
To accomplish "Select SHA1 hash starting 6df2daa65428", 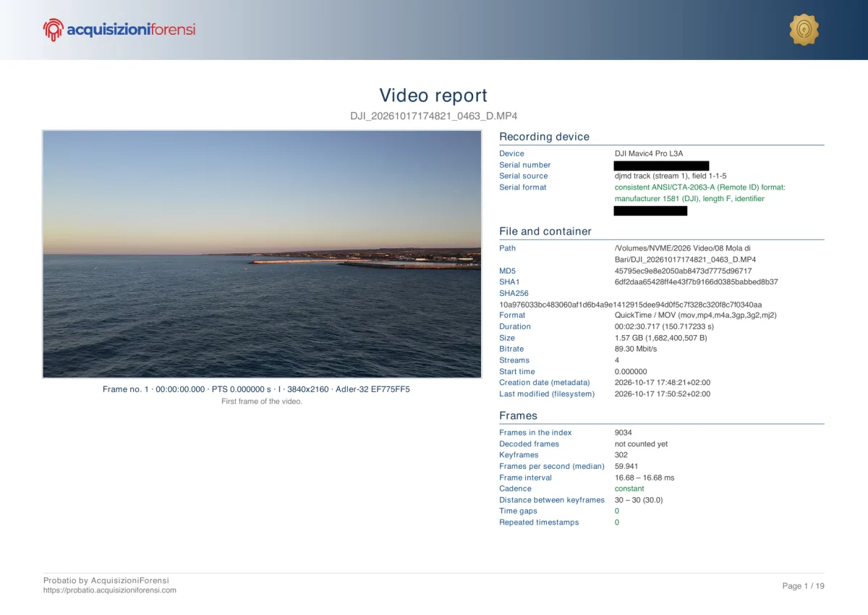I will click(x=696, y=282).
